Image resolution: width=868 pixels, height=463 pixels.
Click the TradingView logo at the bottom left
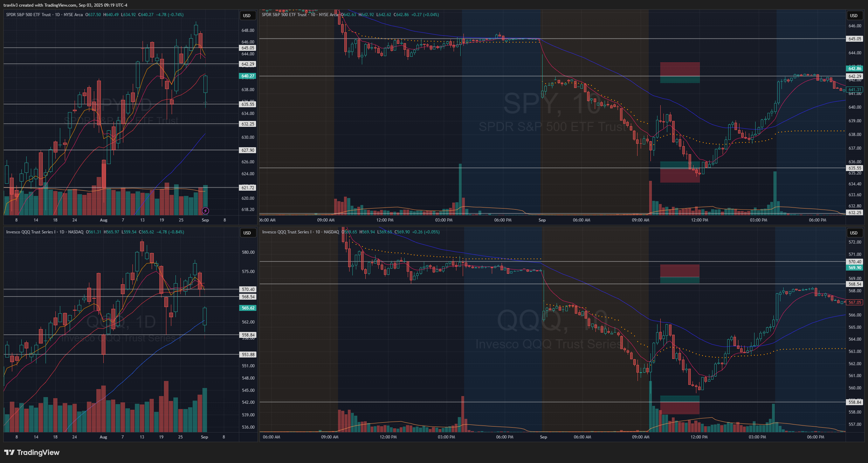(32, 452)
